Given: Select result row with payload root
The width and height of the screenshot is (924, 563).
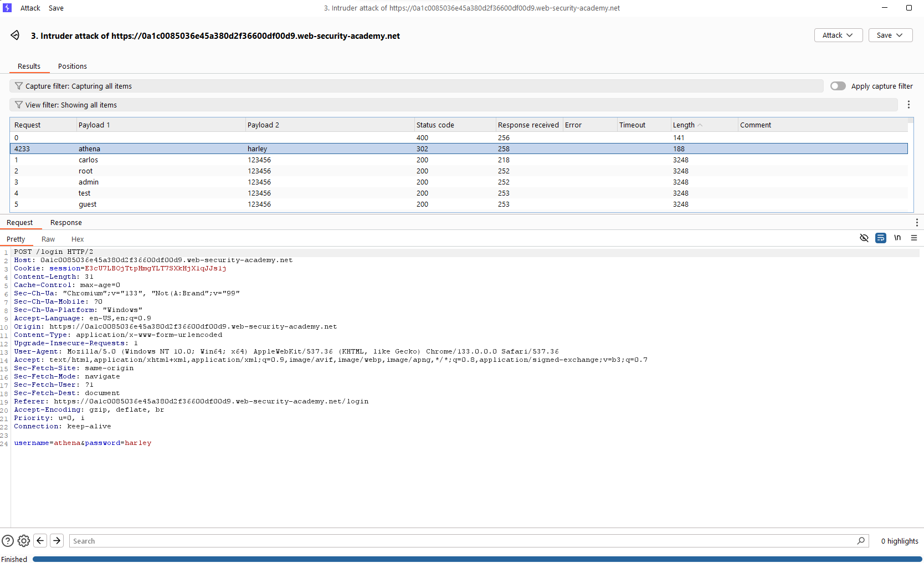Looking at the screenshot, I should [459, 171].
